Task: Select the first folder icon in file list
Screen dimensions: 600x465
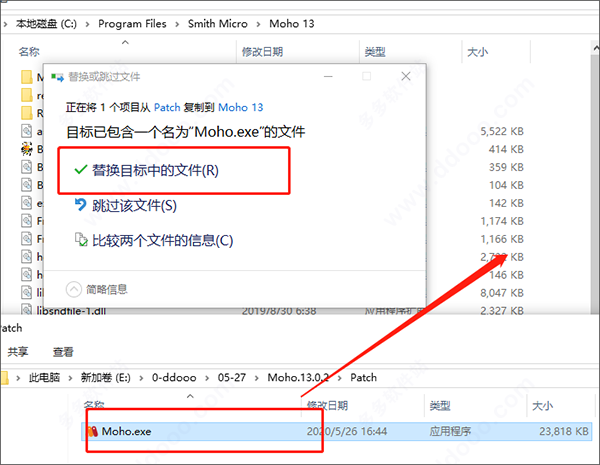Action: 28,77
